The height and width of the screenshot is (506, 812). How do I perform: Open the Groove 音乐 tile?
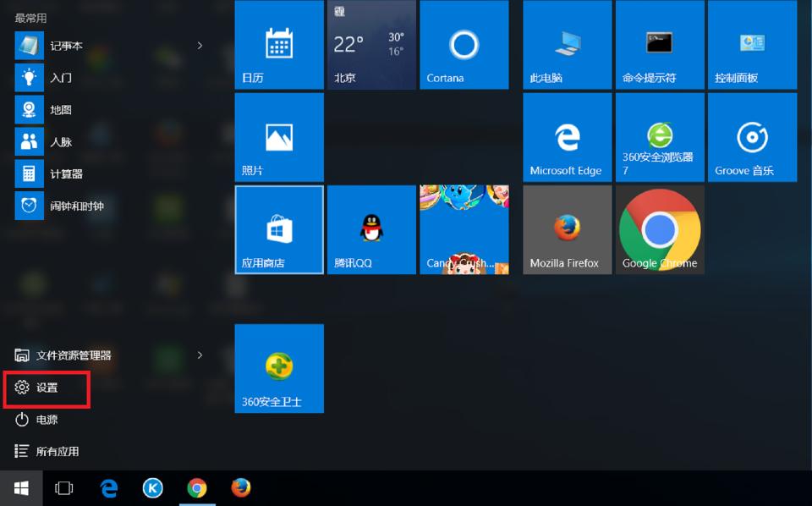coord(752,137)
